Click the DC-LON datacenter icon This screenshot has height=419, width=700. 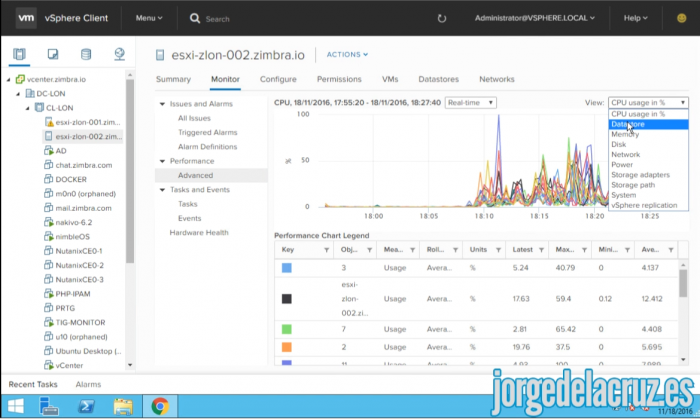pyautogui.click(x=30, y=94)
